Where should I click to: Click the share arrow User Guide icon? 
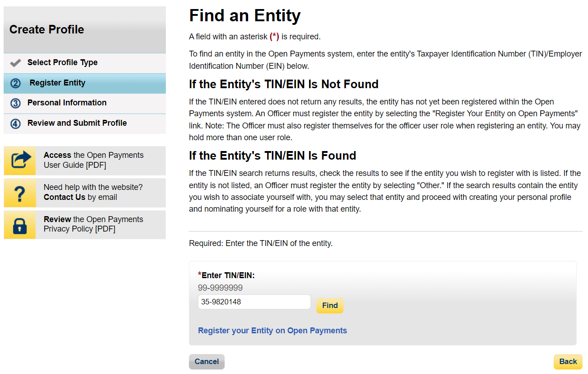click(20, 161)
